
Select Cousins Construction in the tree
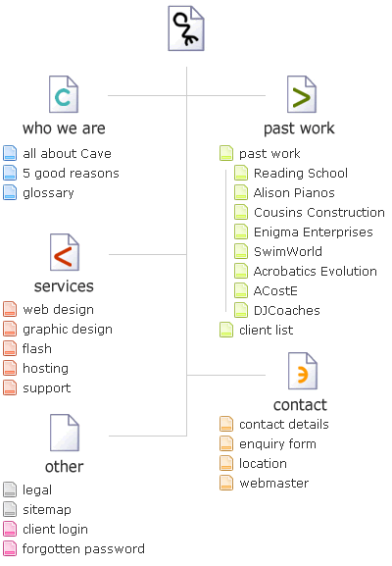[x=319, y=212]
